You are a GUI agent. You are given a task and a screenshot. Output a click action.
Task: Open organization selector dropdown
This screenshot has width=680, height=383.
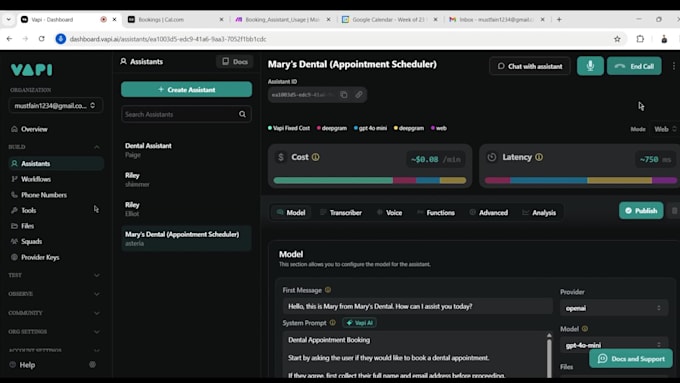(x=56, y=106)
